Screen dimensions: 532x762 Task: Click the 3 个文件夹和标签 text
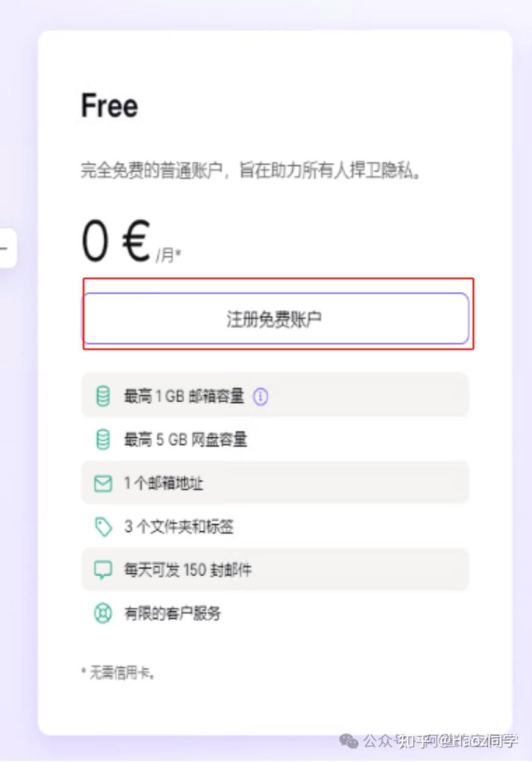pos(179,527)
